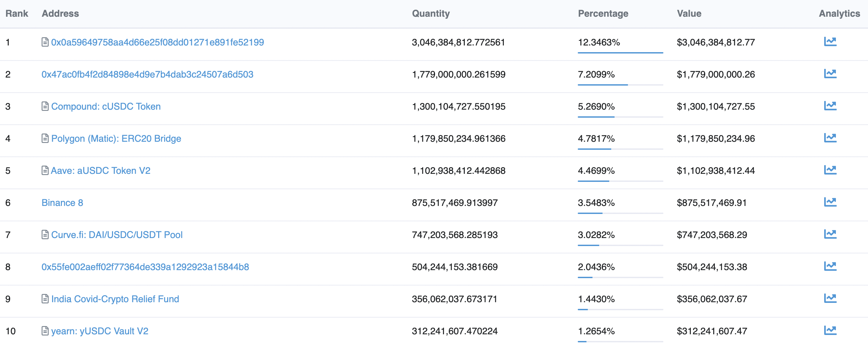The height and width of the screenshot is (349, 868).
Task: Select quantity 312,241,607.470224
Action: pyautogui.click(x=454, y=331)
